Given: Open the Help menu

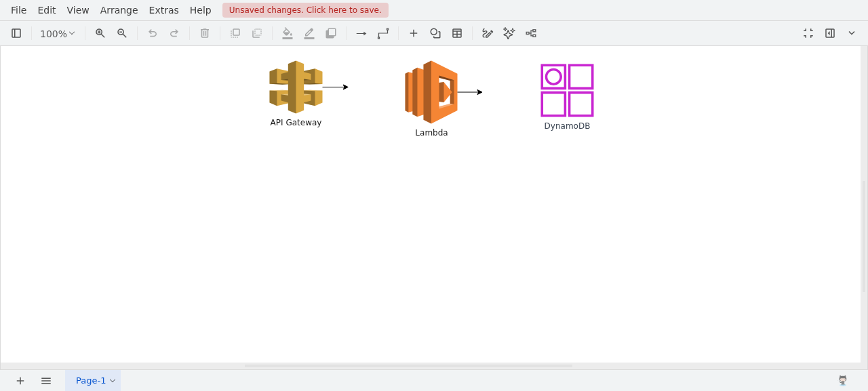Looking at the screenshot, I should point(201,10).
